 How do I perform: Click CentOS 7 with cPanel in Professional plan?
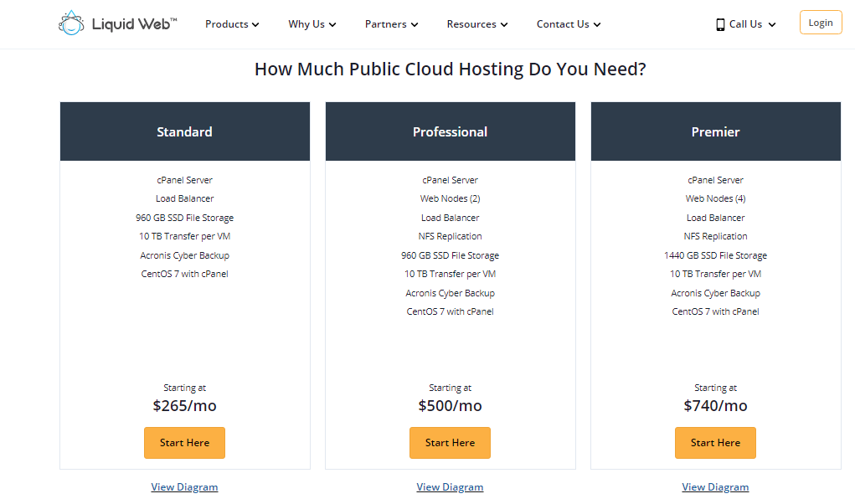click(450, 311)
